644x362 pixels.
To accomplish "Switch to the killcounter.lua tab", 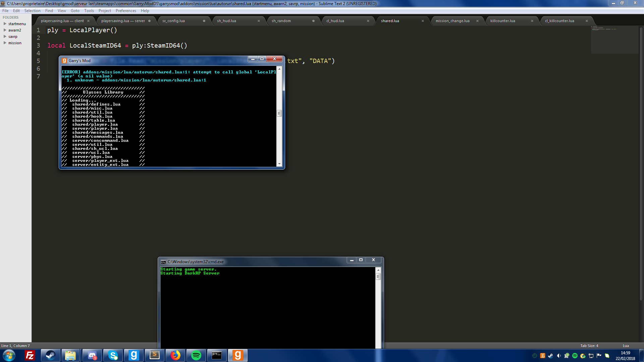I will (x=502, y=21).
